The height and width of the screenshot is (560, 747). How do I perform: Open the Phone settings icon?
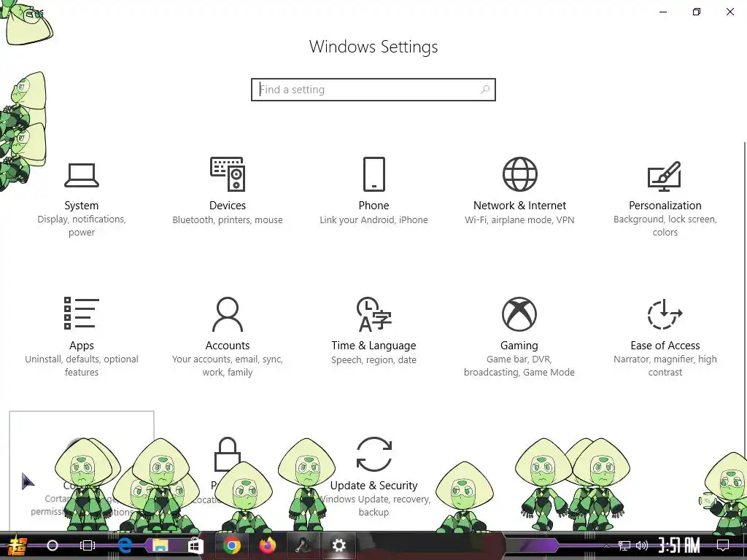(374, 174)
